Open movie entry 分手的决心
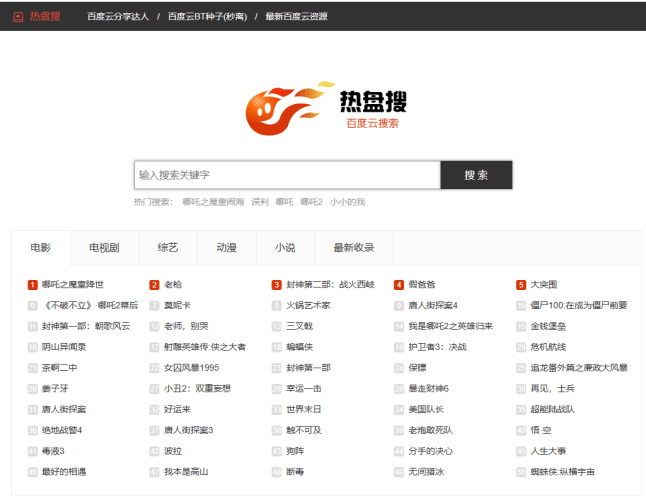 point(430,451)
